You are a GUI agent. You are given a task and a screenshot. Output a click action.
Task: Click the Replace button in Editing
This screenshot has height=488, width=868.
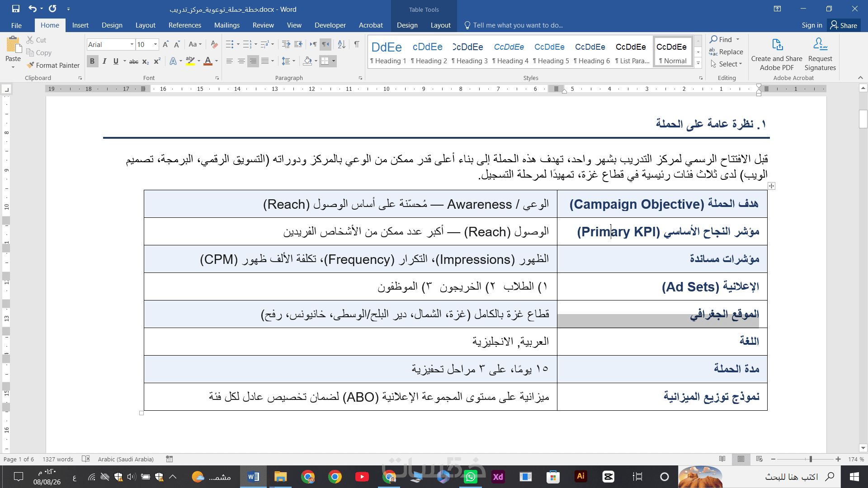(726, 52)
